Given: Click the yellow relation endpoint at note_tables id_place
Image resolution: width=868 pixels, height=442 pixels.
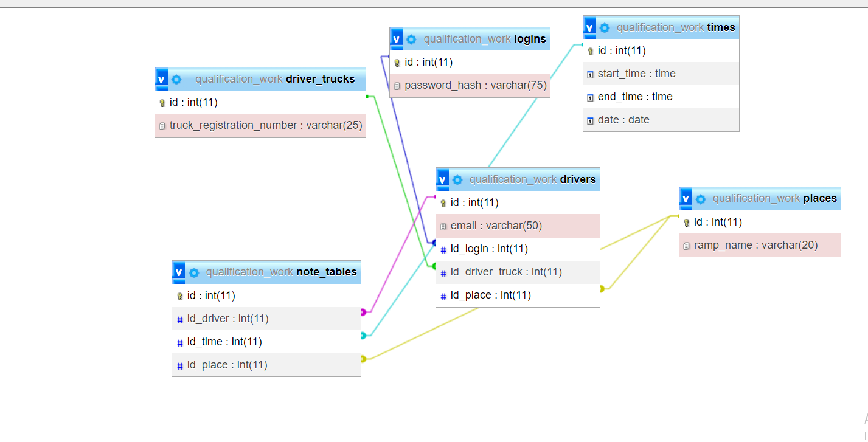Looking at the screenshot, I should point(363,359).
